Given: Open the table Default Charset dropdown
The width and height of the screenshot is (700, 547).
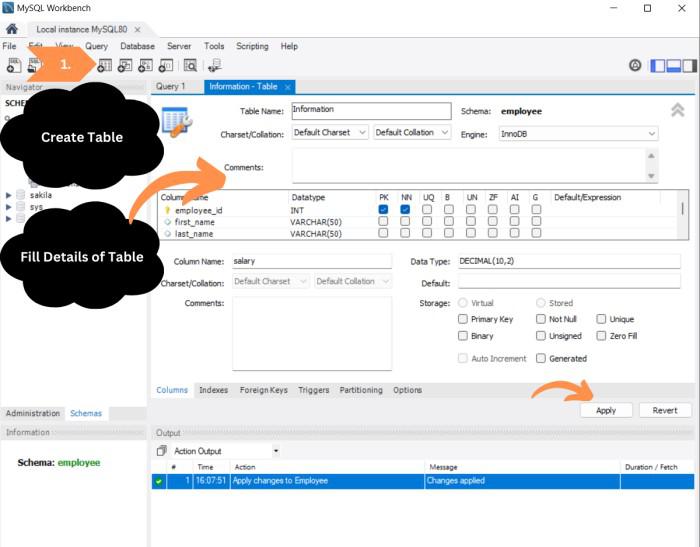Looking at the screenshot, I should 330,133.
